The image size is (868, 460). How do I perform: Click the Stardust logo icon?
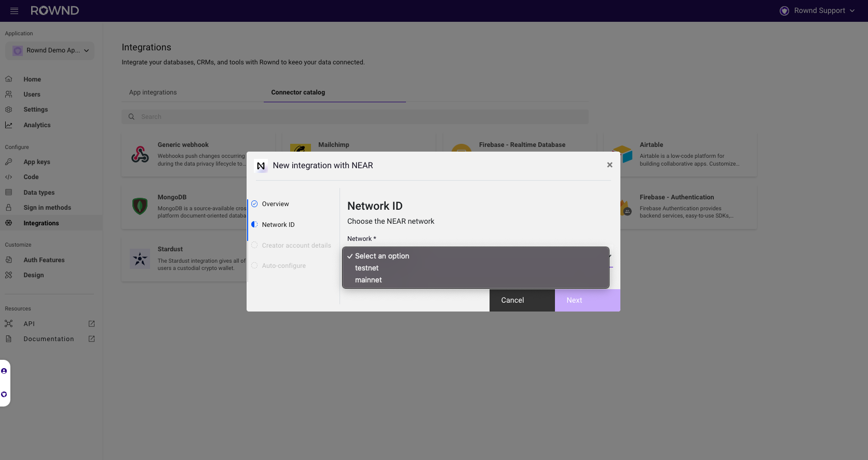(140, 259)
